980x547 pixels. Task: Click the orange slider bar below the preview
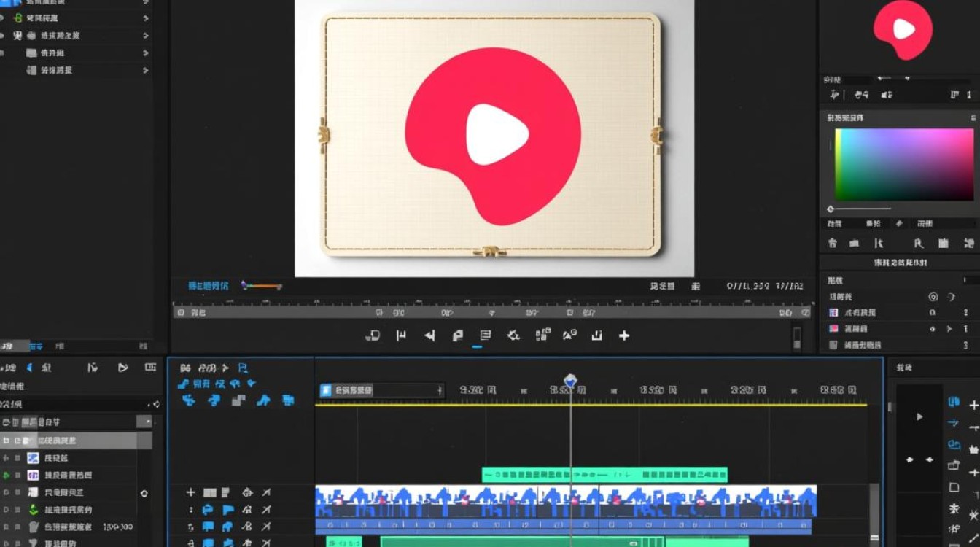pos(264,287)
